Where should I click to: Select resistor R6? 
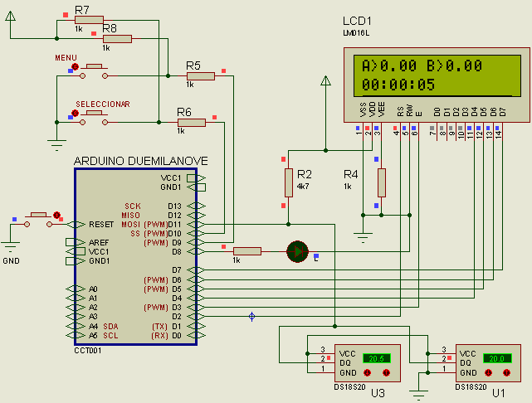click(x=192, y=123)
